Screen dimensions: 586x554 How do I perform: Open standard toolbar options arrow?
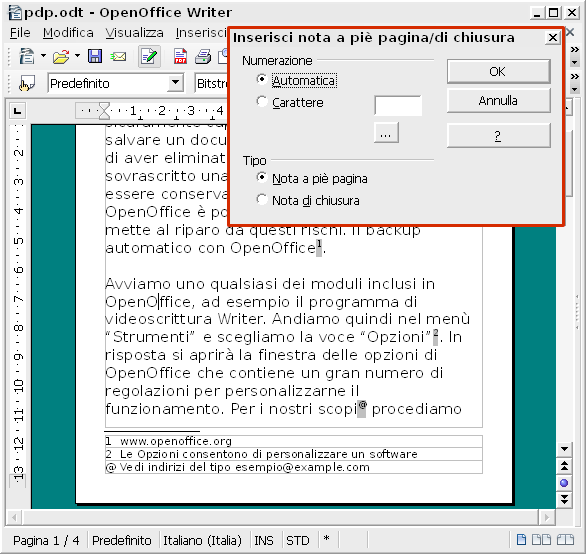[x=575, y=62]
